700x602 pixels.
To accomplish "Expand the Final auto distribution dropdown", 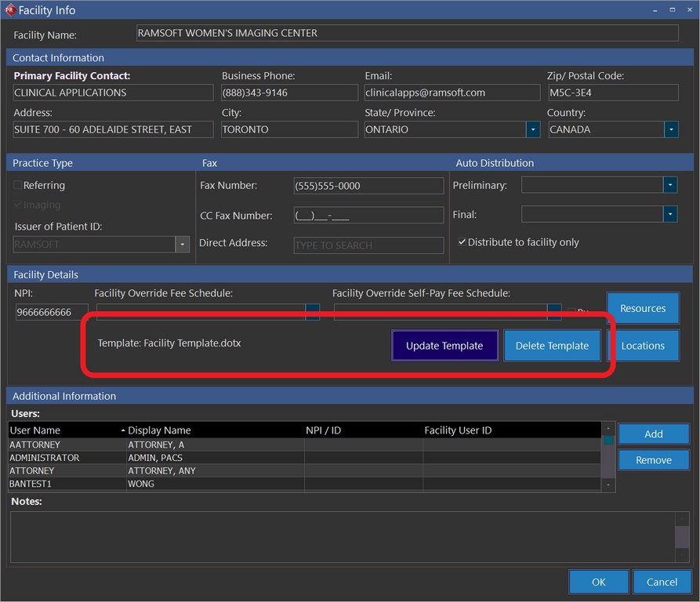I will tap(670, 214).
